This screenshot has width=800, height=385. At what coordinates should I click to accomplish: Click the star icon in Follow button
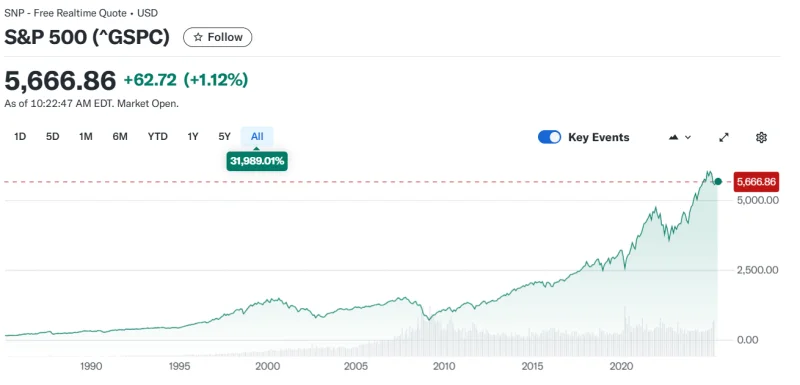[198, 37]
